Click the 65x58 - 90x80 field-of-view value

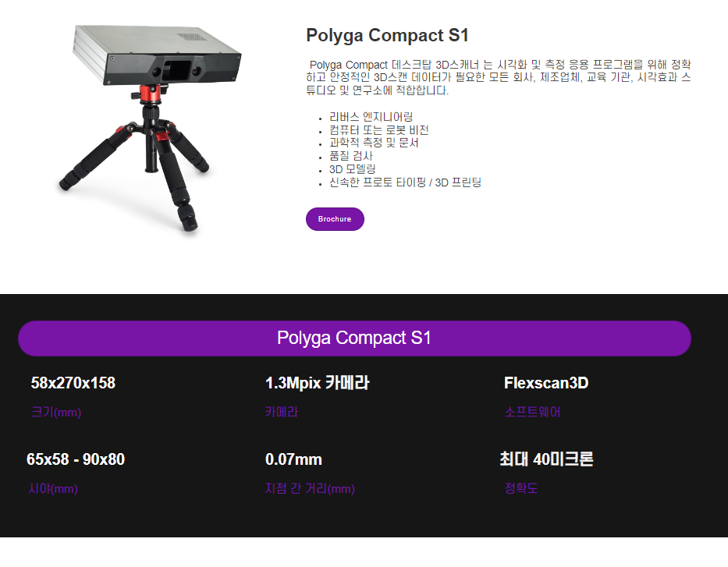[x=76, y=459]
